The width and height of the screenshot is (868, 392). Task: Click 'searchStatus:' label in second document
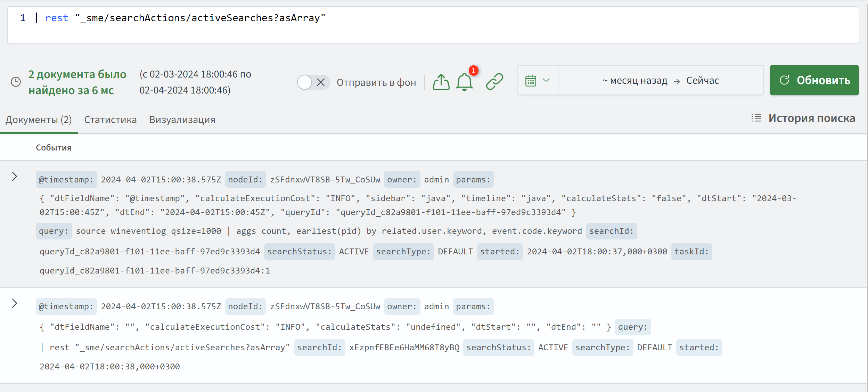pyautogui.click(x=499, y=348)
